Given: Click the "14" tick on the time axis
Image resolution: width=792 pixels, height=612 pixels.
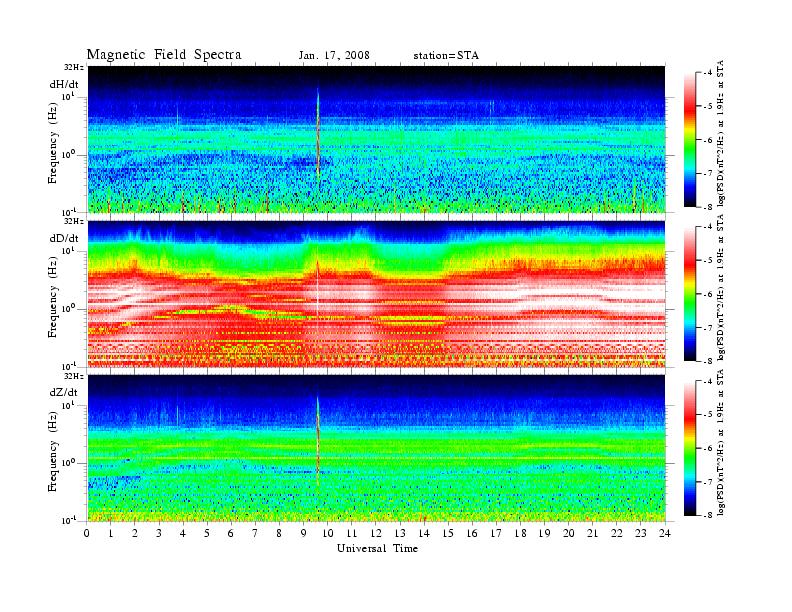Looking at the screenshot, I should [424, 533].
